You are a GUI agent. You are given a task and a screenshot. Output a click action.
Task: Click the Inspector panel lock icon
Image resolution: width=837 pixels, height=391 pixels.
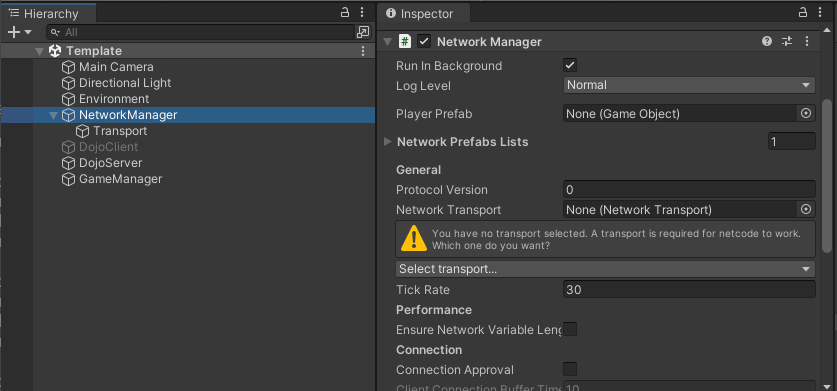[803, 13]
